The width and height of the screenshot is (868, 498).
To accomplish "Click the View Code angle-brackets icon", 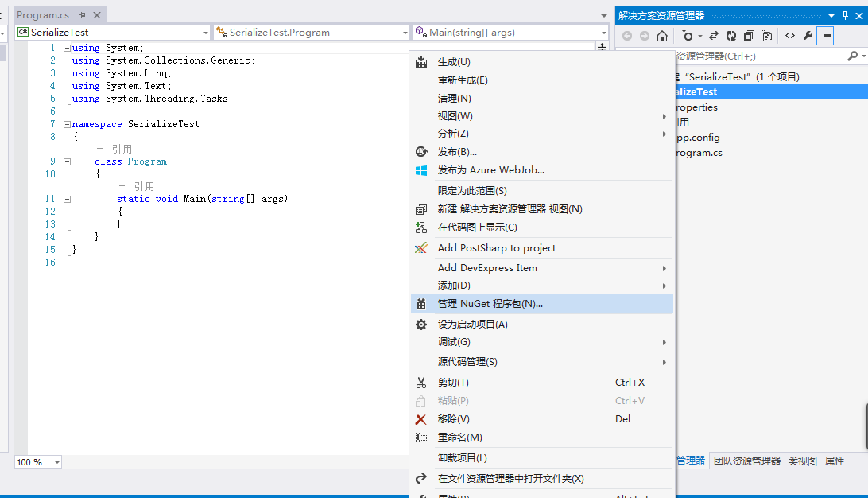I will [x=790, y=36].
